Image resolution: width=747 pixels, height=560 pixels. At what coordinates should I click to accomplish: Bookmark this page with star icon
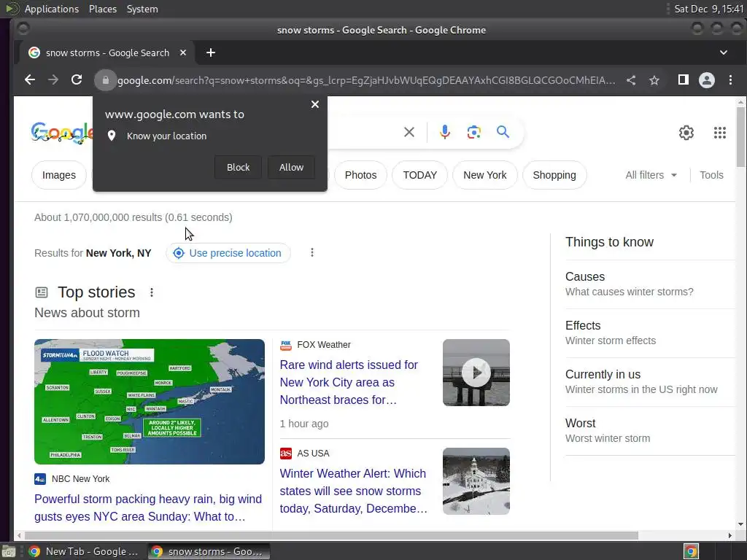pos(654,80)
